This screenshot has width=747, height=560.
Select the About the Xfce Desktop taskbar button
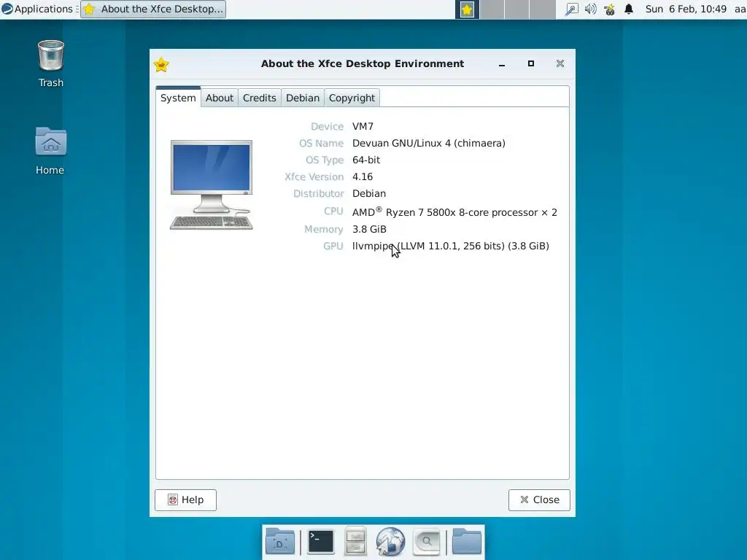pos(153,9)
